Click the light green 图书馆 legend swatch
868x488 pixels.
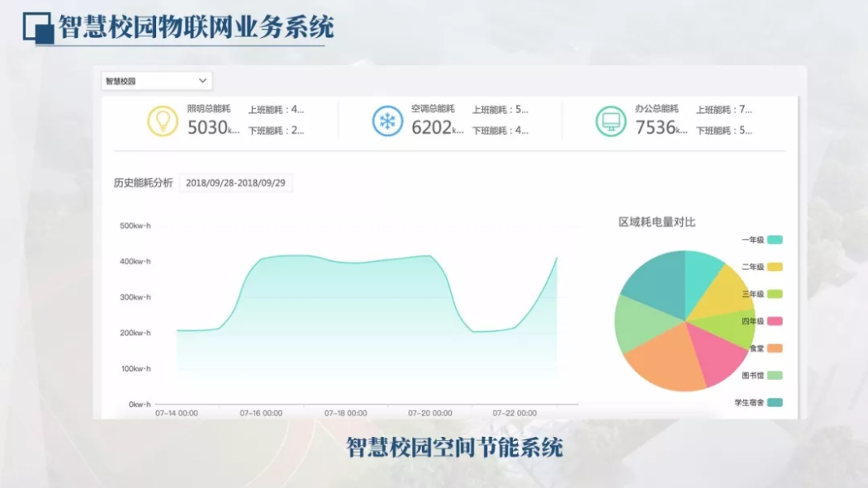click(775, 375)
